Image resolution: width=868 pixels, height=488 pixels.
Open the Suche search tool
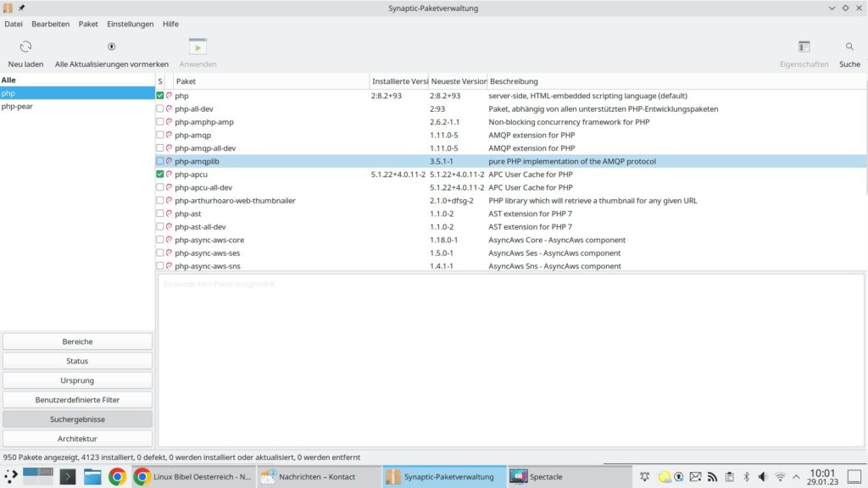849,53
